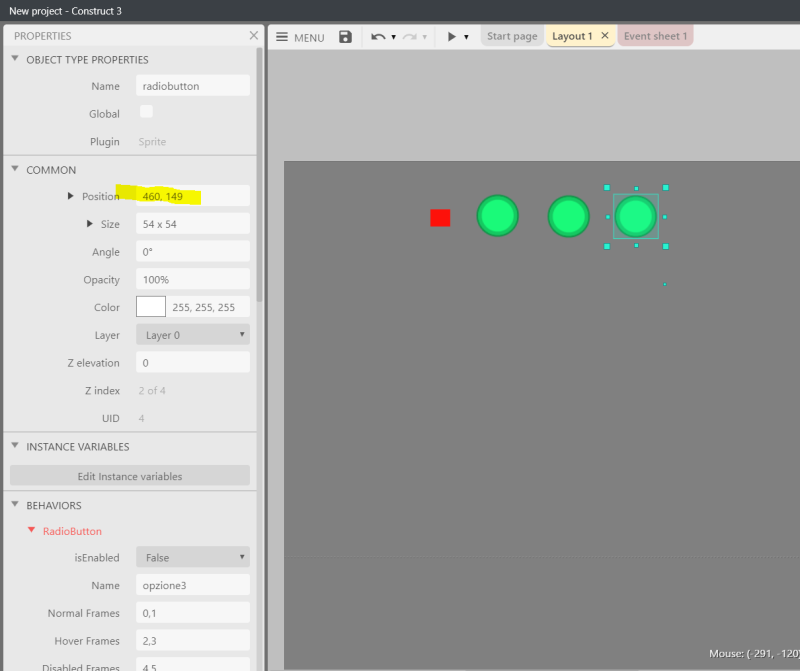Image resolution: width=800 pixels, height=671 pixels.
Task: Click the Plugin value Sprite
Action: [x=152, y=141]
